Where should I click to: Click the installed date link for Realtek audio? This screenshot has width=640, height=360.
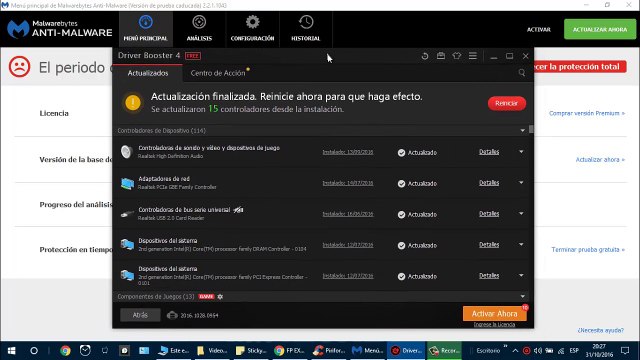tap(348, 152)
